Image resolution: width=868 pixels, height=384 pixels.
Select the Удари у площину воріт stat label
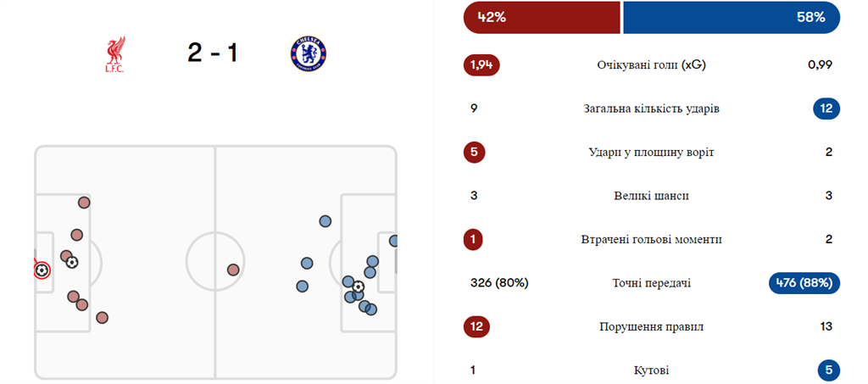tap(651, 153)
